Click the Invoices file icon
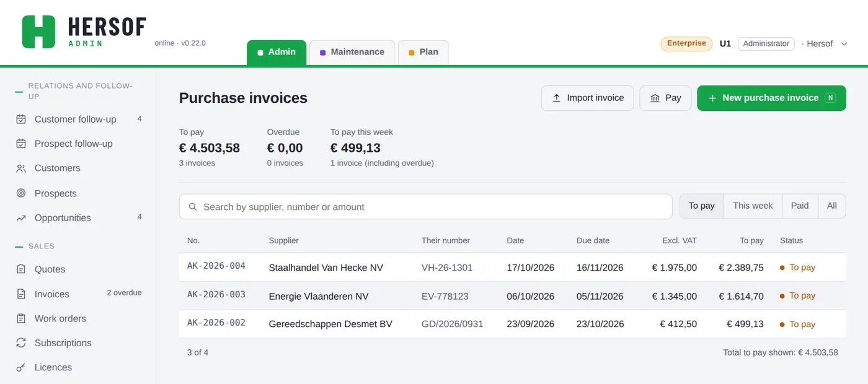Viewport: 868px width, 384px height. 21,294
